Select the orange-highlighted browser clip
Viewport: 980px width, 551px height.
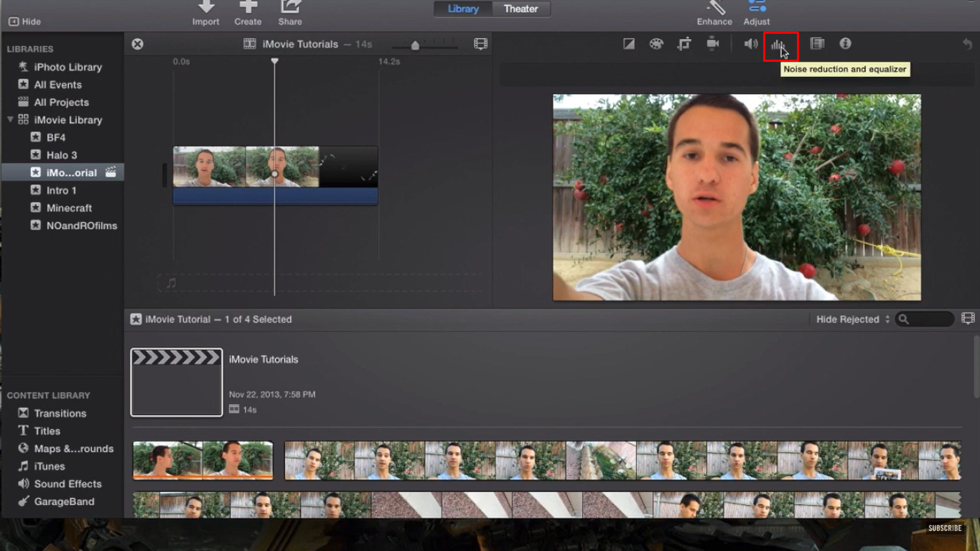coord(203,460)
